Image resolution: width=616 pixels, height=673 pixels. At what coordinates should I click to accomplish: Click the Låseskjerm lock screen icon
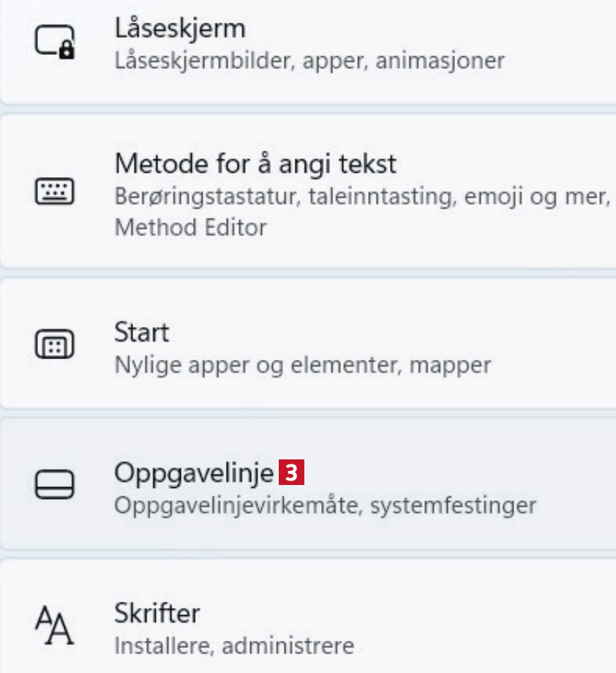[x=55, y=42]
